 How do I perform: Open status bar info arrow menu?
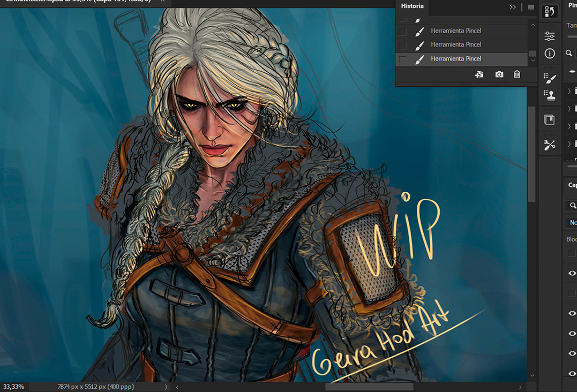[166, 387]
